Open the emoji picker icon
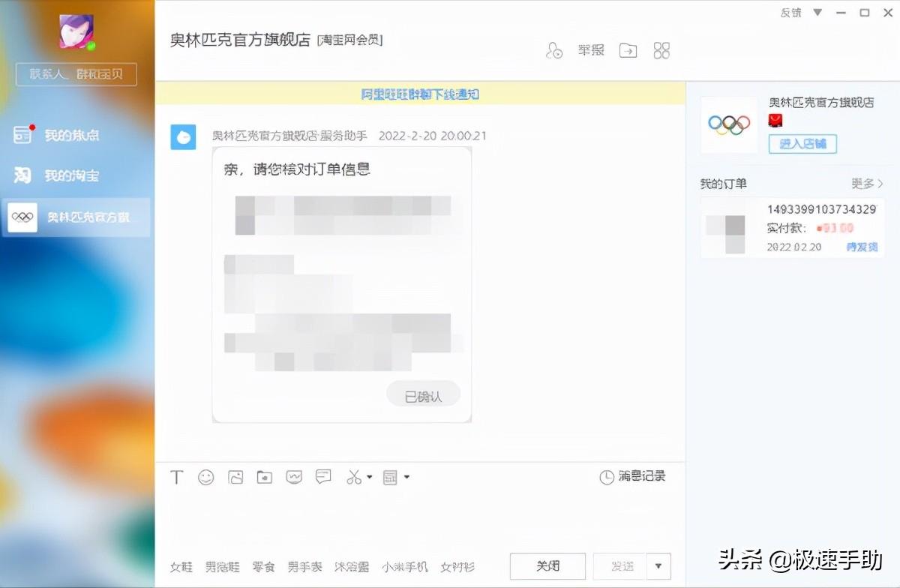The height and width of the screenshot is (588, 900). point(206,477)
